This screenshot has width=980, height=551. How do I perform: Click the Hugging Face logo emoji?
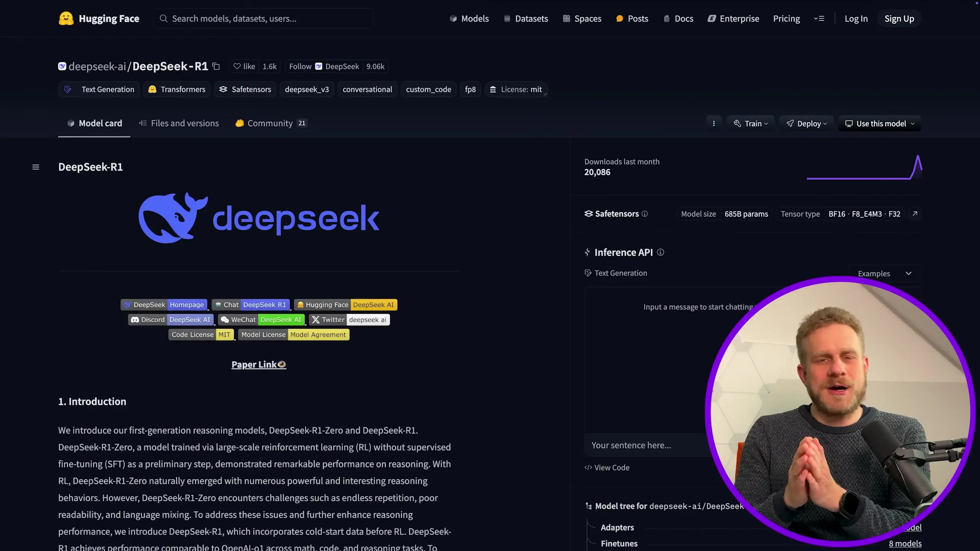66,18
